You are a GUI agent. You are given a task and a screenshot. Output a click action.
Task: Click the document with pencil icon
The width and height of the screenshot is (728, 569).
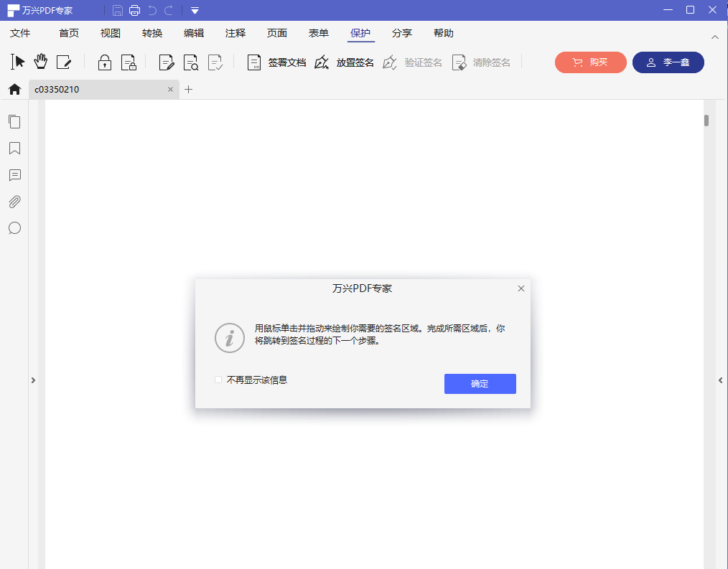tap(167, 62)
